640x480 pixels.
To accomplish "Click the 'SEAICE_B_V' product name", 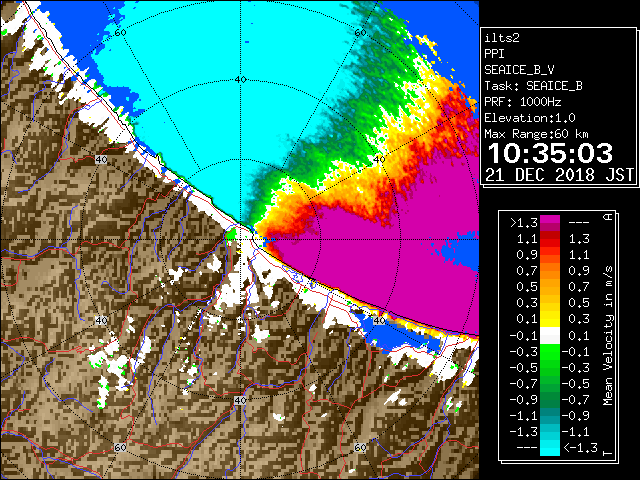I will point(519,70).
